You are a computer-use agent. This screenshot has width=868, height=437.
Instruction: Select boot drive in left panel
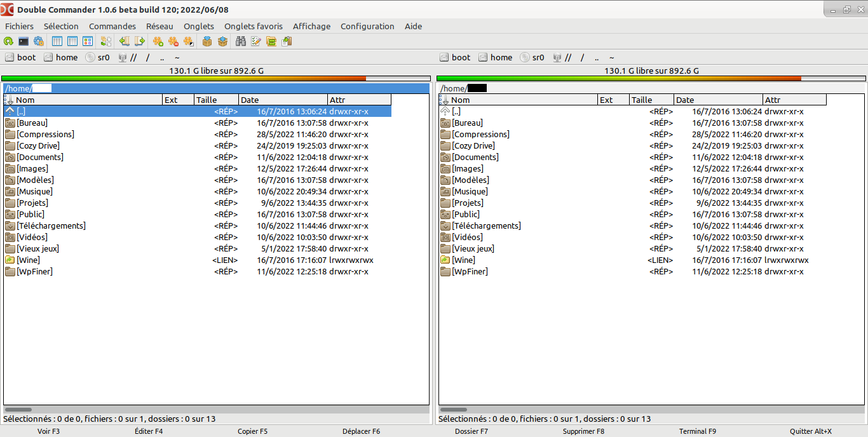(21, 57)
